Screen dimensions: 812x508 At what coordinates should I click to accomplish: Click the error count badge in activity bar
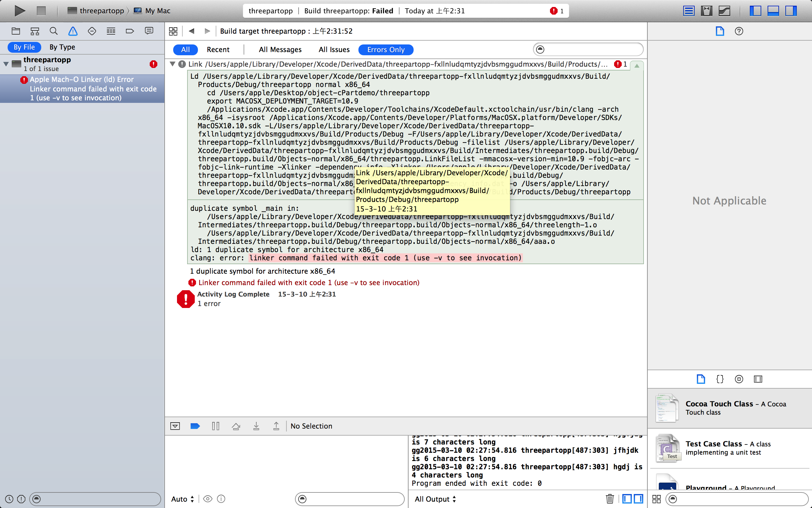(x=557, y=11)
